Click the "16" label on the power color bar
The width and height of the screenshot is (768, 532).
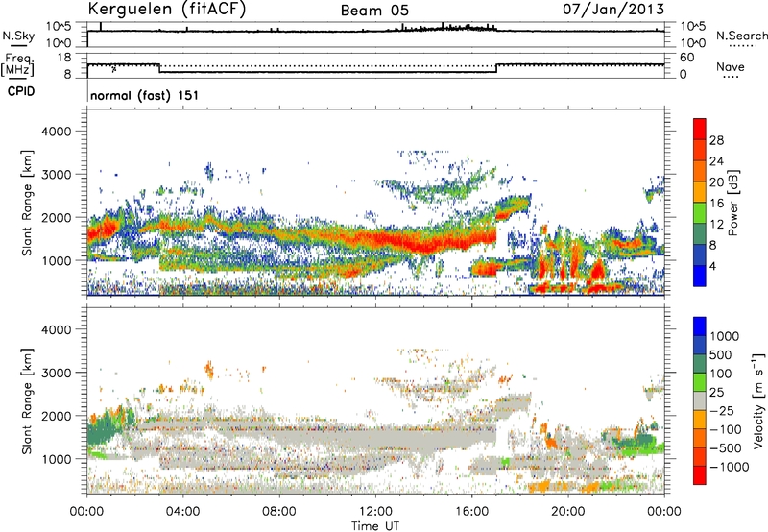pyautogui.click(x=716, y=204)
